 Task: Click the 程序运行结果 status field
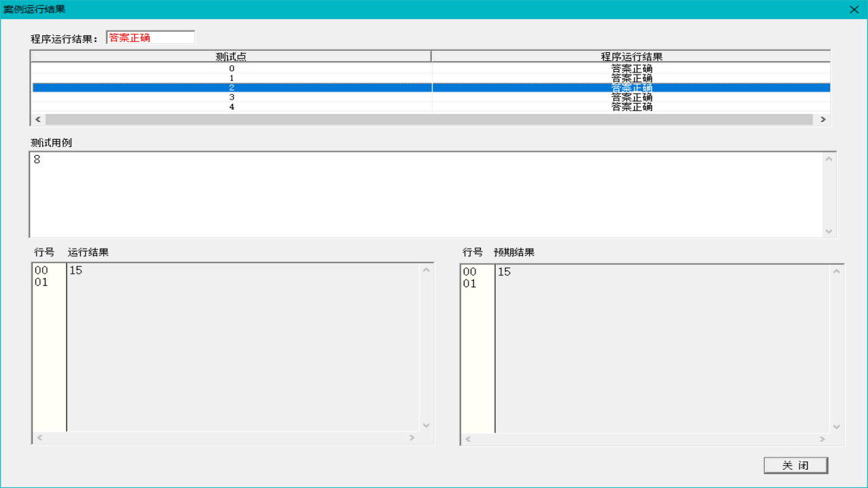click(x=151, y=38)
